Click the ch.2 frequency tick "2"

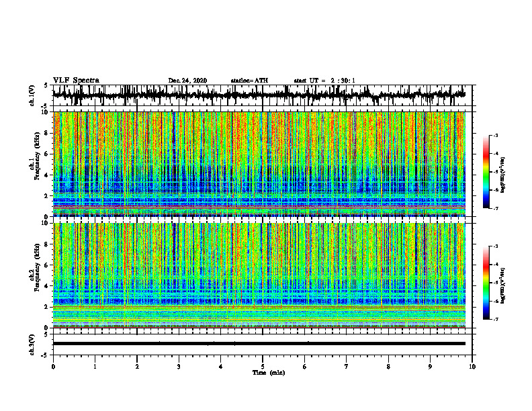47,307
